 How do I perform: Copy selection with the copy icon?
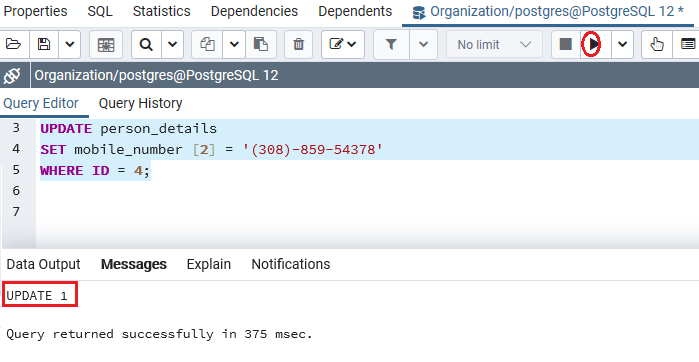(207, 44)
